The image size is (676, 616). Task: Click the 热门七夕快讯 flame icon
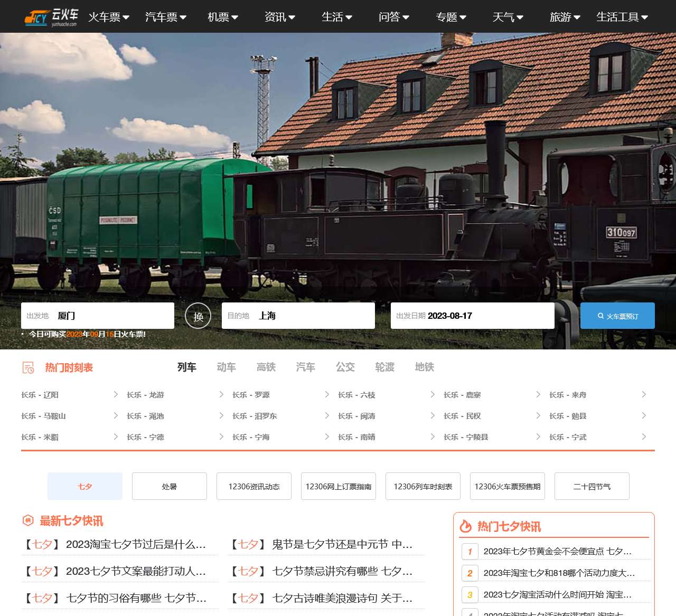pos(465,526)
